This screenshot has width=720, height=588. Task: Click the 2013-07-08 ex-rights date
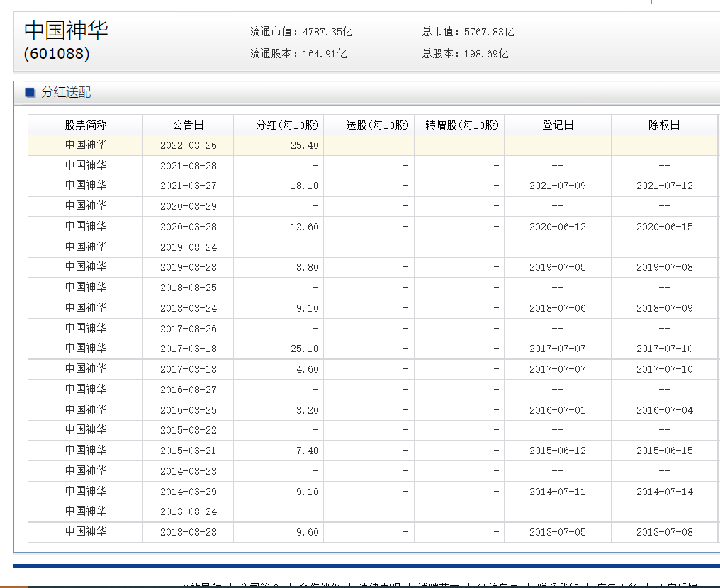665,532
